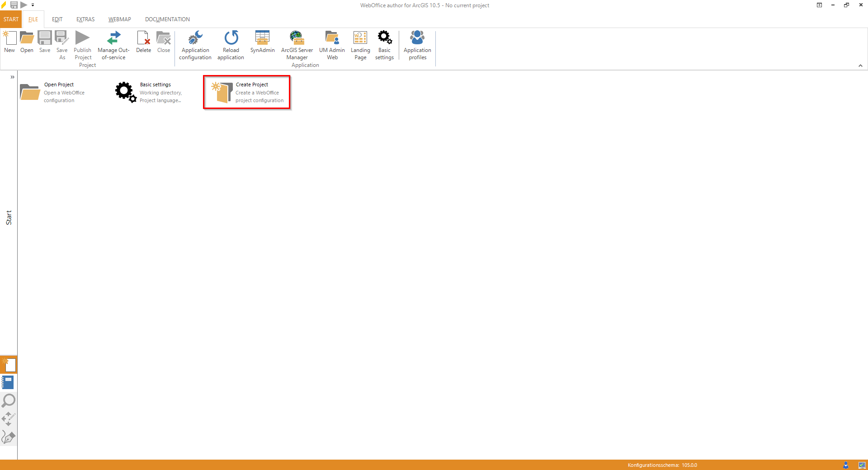Close the project with ribbon Close icon

pyautogui.click(x=164, y=42)
